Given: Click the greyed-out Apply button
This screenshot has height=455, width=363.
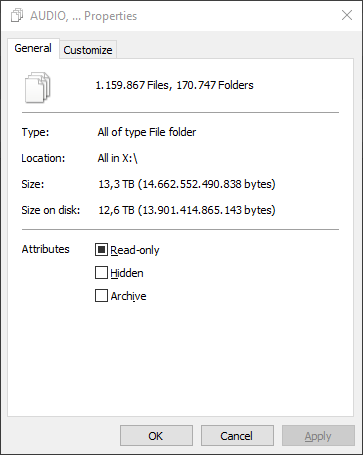Looking at the screenshot, I should point(318,436).
